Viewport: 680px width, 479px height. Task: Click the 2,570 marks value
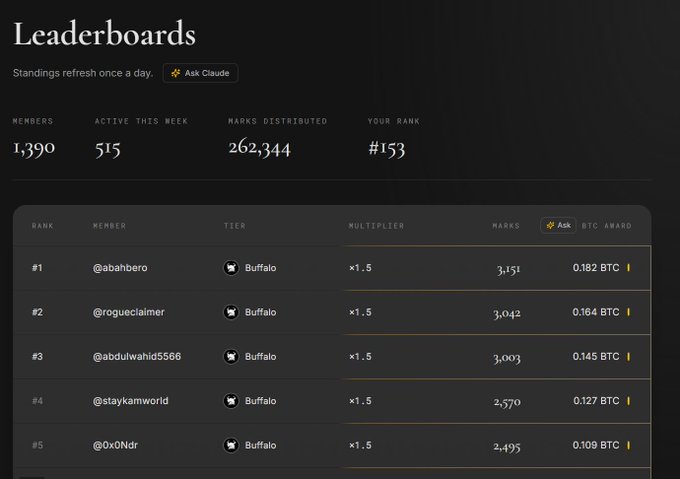click(507, 402)
